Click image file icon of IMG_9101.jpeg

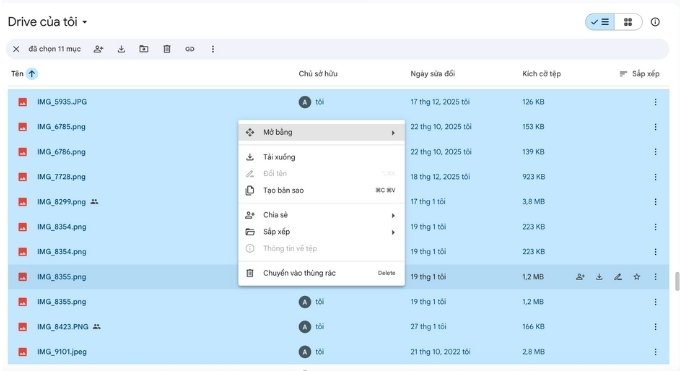(x=23, y=351)
